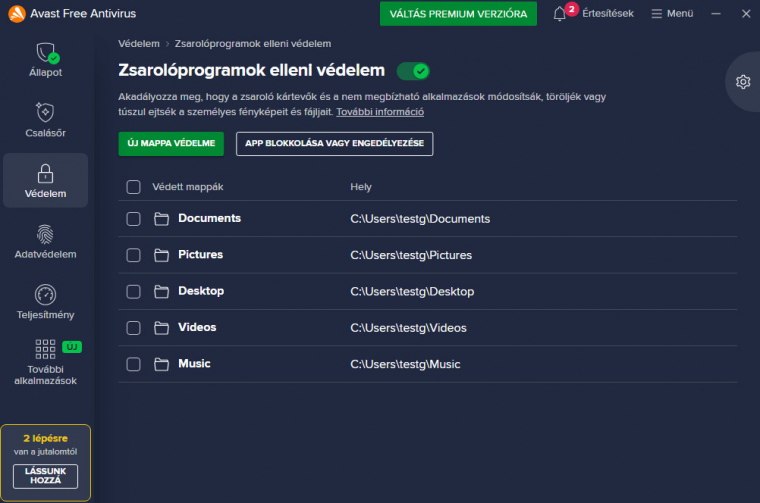
Task: Open Adatvédelem fingerprint icon
Action: [45, 234]
